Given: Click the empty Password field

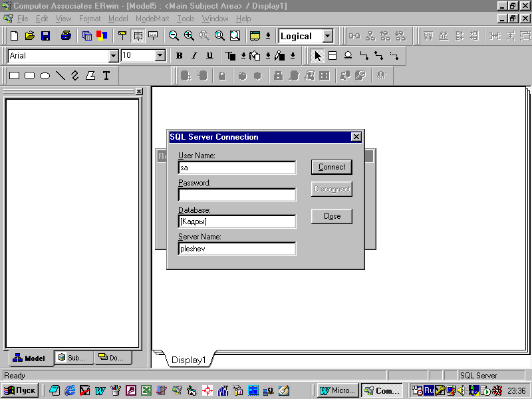Looking at the screenshot, I should pyautogui.click(x=237, y=195).
